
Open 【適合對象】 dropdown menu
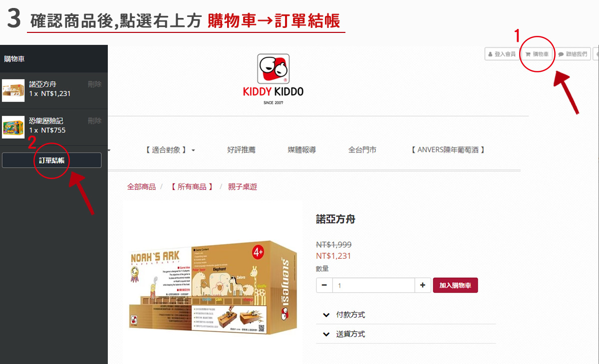point(169,150)
